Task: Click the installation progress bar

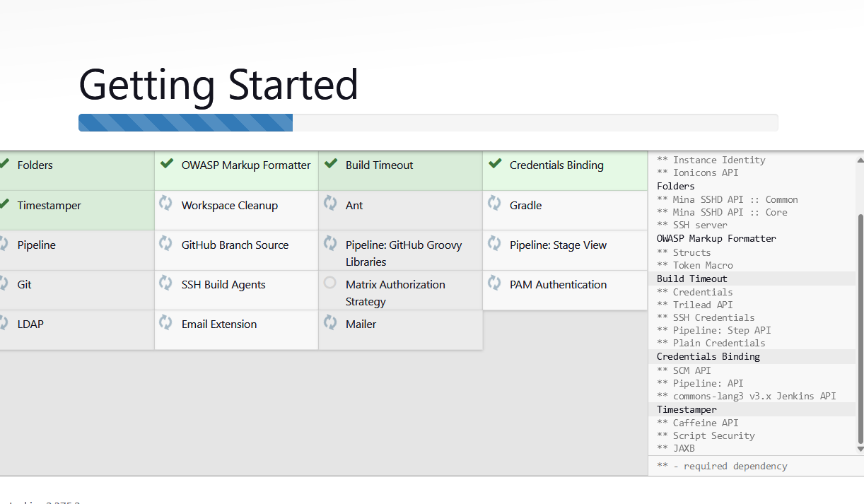Action: click(x=428, y=122)
